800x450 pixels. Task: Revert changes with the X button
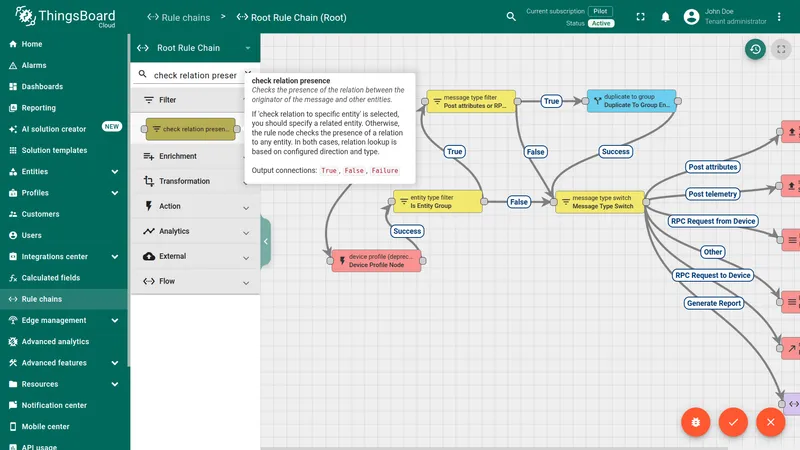pyautogui.click(x=770, y=422)
